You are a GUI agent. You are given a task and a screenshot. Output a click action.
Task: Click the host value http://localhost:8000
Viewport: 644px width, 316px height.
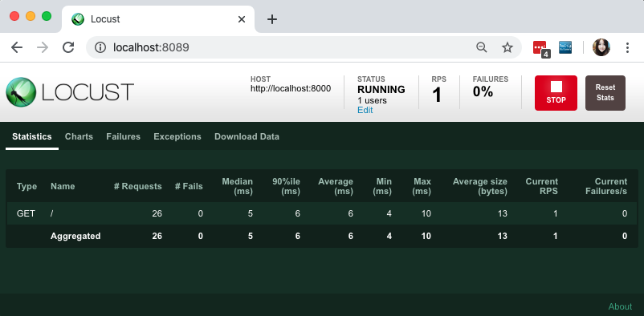click(x=291, y=88)
